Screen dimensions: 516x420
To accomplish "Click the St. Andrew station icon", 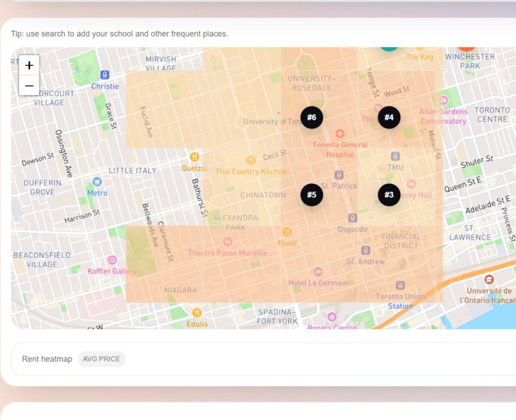I will (x=365, y=251).
